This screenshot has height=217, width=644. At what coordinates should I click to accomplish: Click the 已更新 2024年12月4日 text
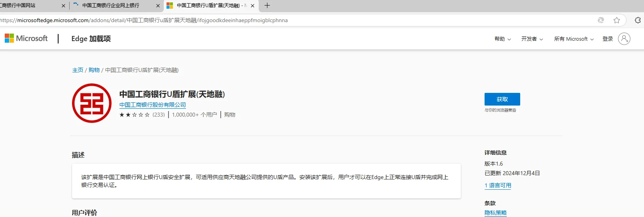[x=512, y=173]
